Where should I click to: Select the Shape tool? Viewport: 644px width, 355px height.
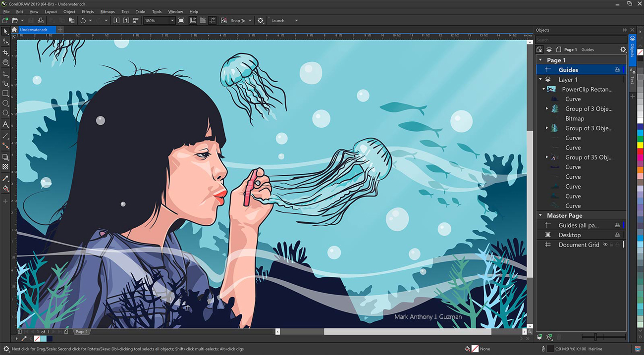(5, 42)
